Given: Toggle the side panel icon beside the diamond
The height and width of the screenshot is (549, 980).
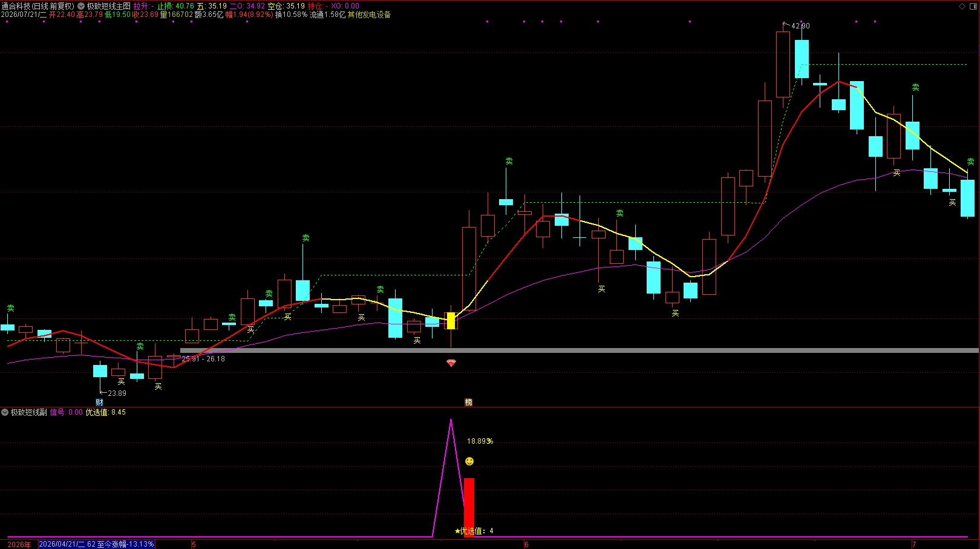Looking at the screenshot, I should [x=973, y=6].
